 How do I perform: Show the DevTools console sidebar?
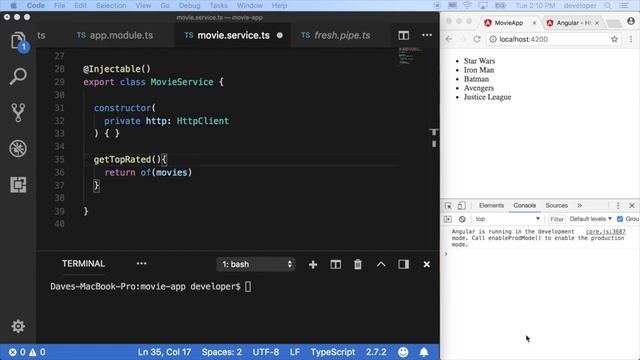pyautogui.click(x=448, y=219)
